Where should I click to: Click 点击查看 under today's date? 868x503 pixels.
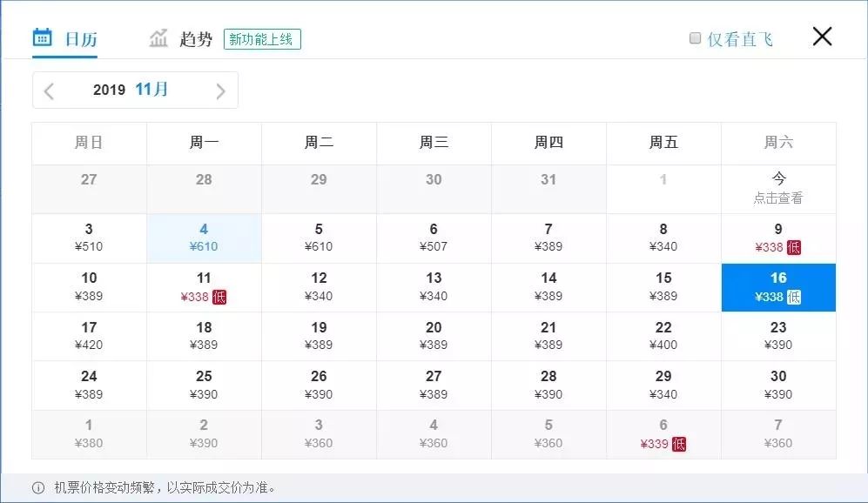click(x=778, y=198)
